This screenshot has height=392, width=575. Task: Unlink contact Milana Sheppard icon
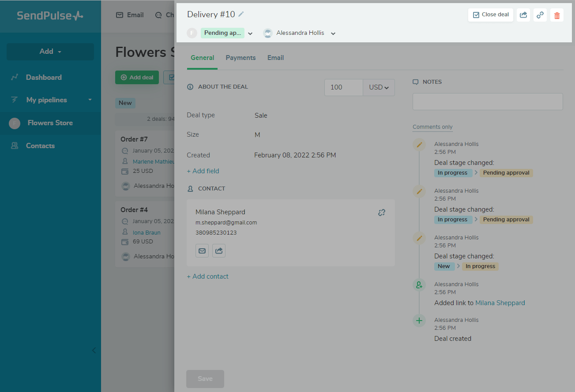tap(382, 213)
